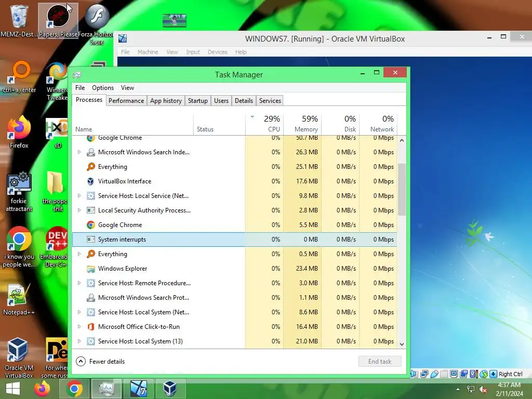Expand Service Host: Local System (Net...) row

click(79, 312)
